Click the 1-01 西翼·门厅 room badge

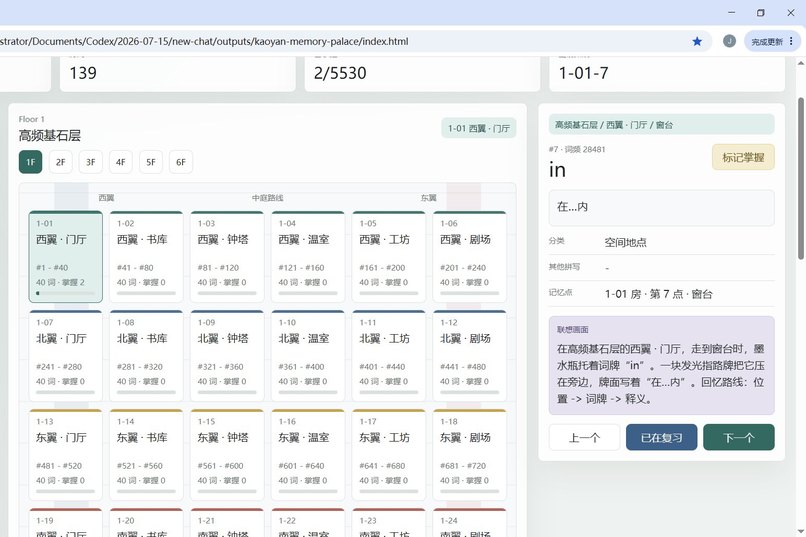[479, 128]
